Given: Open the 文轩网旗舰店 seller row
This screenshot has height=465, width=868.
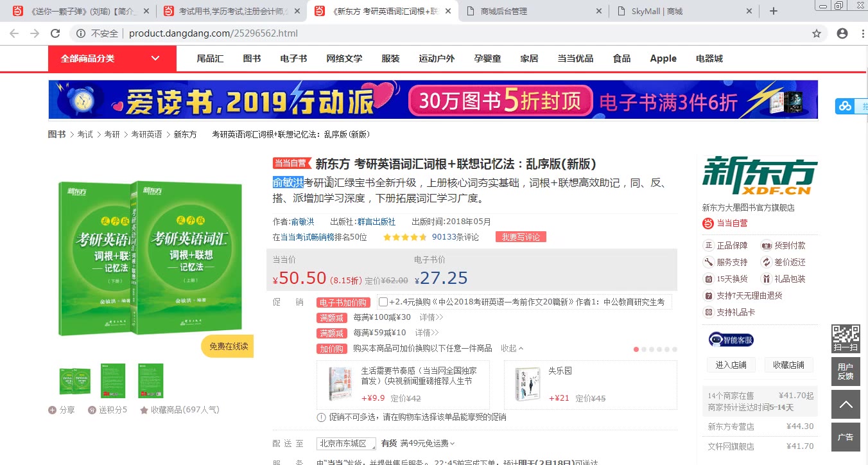Looking at the screenshot, I should click(x=760, y=446).
